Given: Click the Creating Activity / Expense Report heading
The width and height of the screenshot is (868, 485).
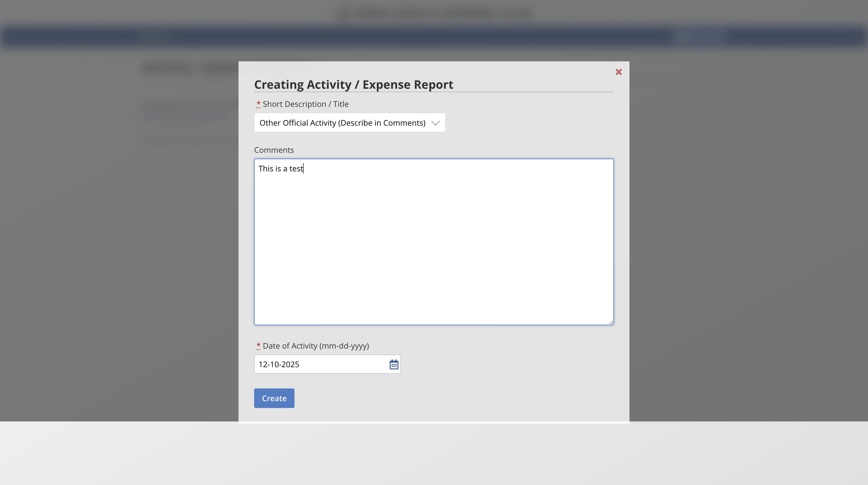Looking at the screenshot, I should click(353, 84).
